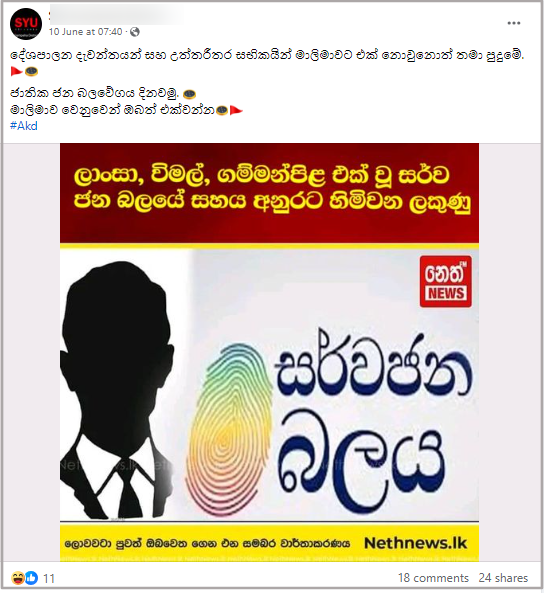This screenshot has width=544, height=593.
Task: Open the three-dots post options menu
Action: (x=513, y=23)
